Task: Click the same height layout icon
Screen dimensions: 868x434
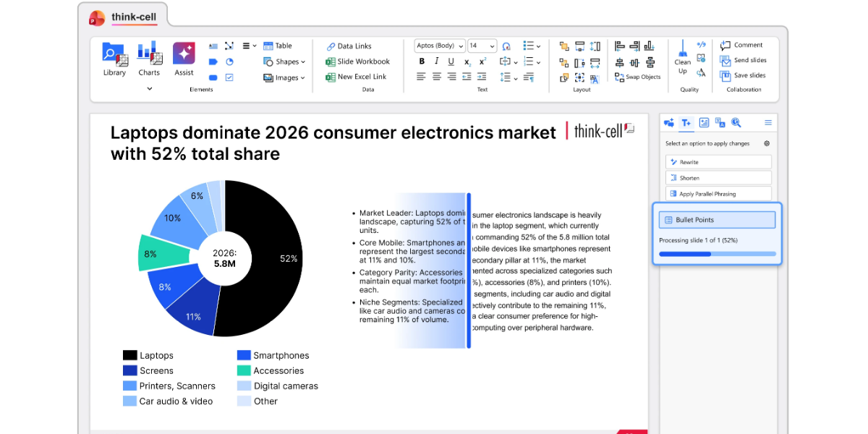Action: [595, 46]
